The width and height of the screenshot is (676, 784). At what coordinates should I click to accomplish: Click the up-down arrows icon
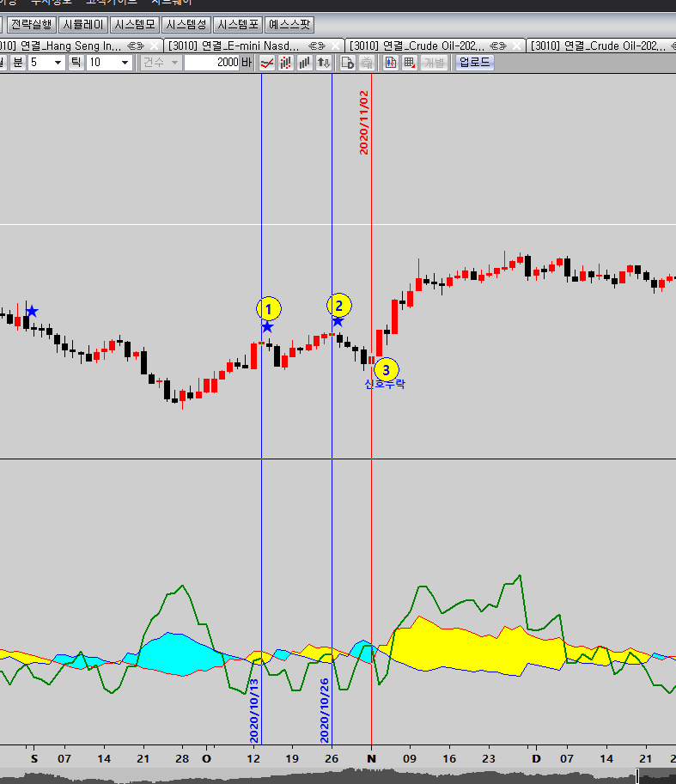(x=324, y=63)
